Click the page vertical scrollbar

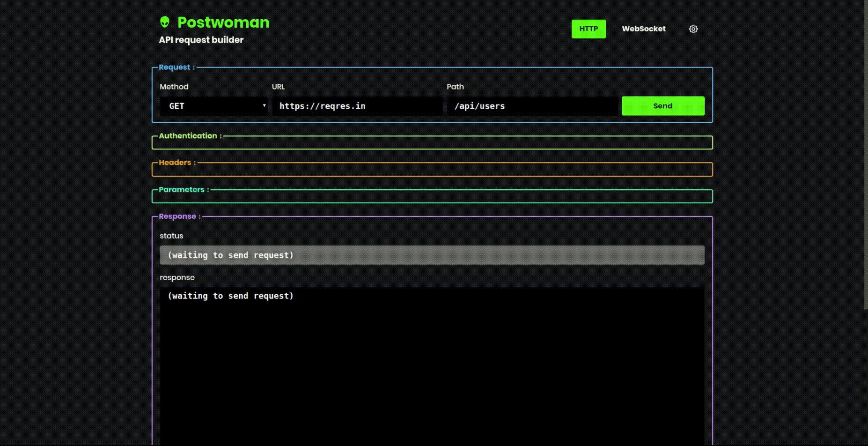point(866,155)
